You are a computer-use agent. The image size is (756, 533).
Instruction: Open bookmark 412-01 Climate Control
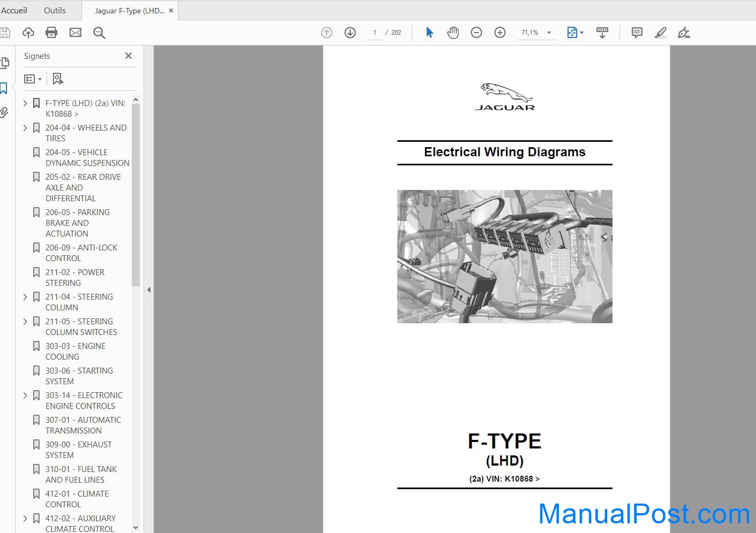point(77,499)
